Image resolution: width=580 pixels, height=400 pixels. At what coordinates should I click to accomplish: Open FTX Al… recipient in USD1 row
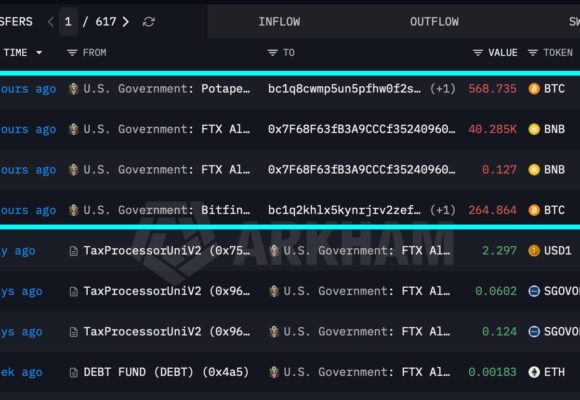(x=367, y=251)
